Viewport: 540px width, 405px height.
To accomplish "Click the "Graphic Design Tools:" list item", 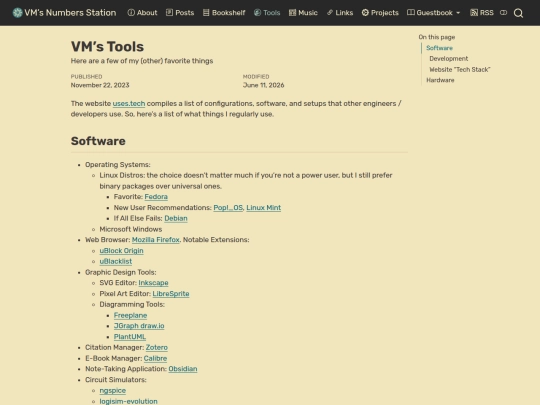I will pyautogui.click(x=121, y=272).
